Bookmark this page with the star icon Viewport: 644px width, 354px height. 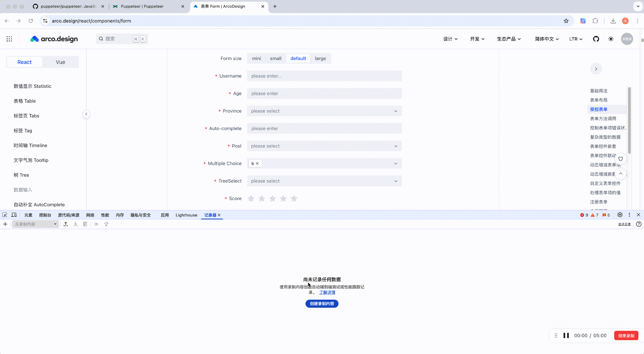point(566,21)
